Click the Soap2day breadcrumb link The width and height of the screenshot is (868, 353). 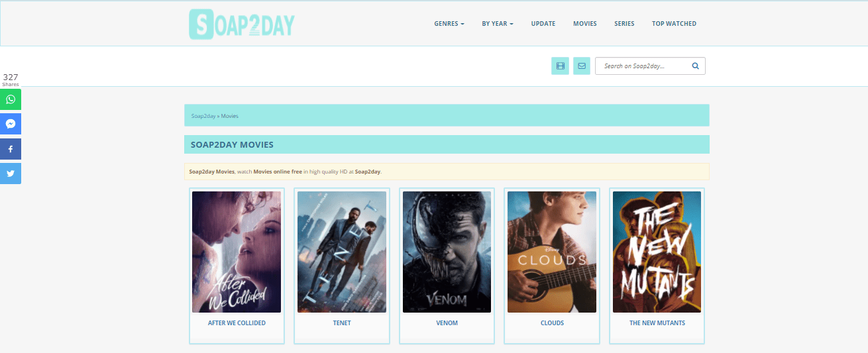(203, 116)
